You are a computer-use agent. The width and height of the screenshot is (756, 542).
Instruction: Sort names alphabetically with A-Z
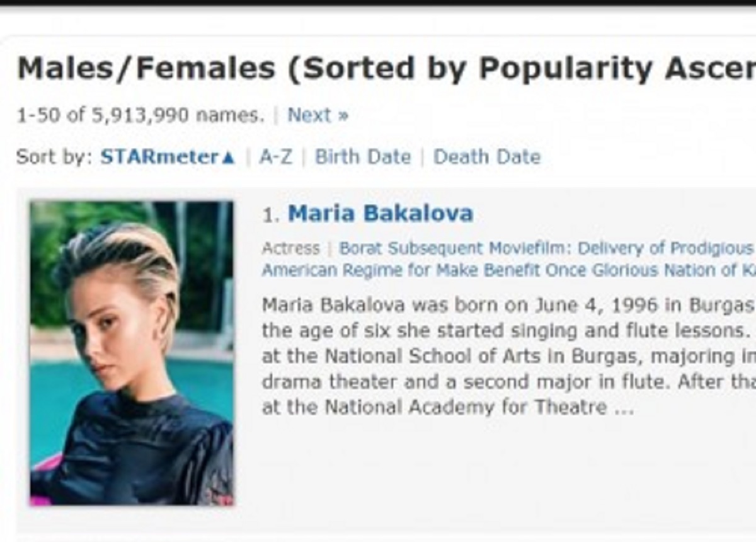coord(276,157)
